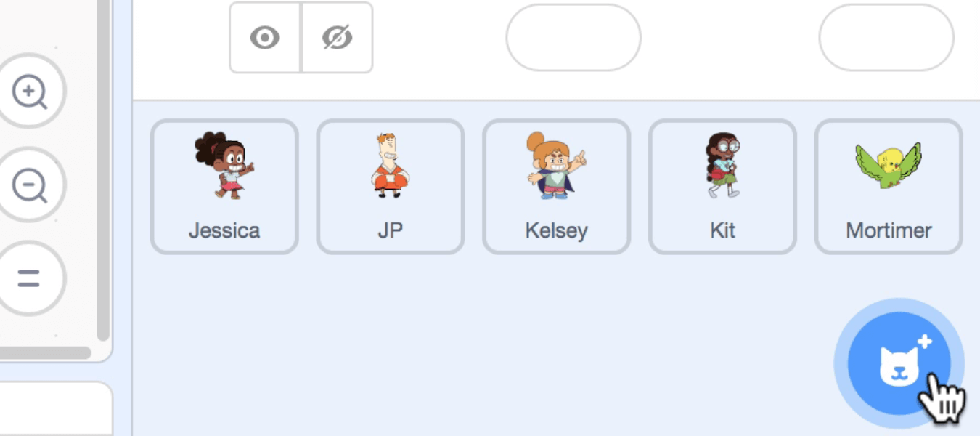Reset workspace zoom with the equals button

tap(29, 278)
